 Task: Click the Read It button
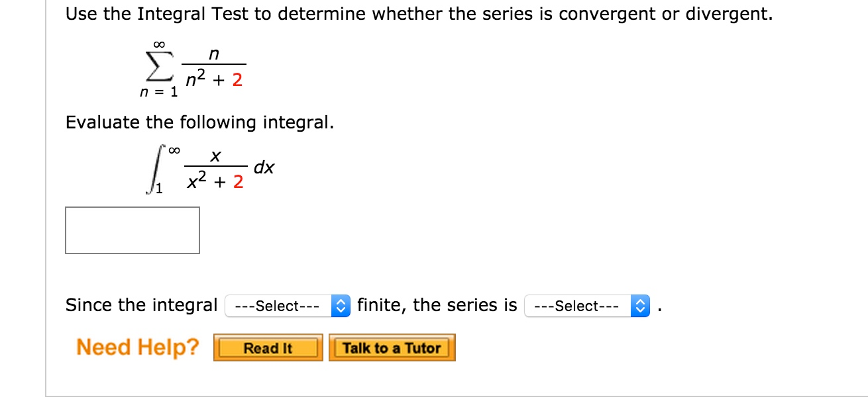tap(268, 347)
